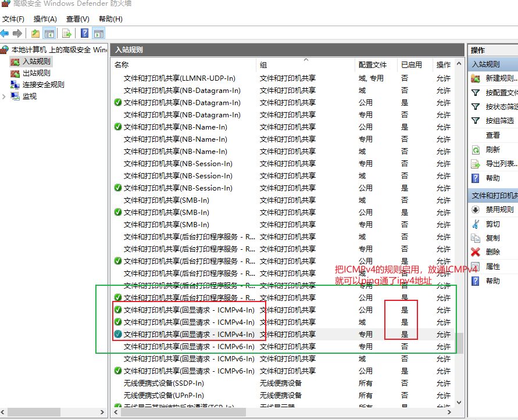Open the 按配置文件筛选 filter

pyautogui.click(x=501, y=93)
